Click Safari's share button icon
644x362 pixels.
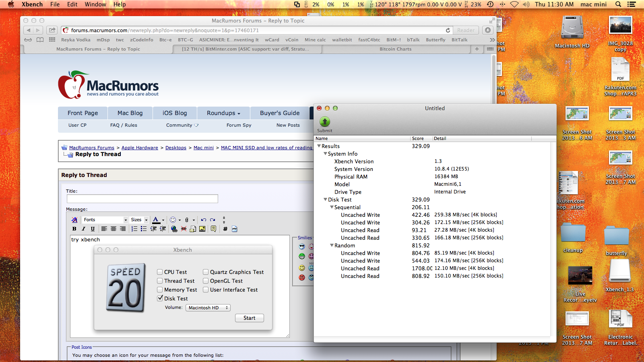(x=52, y=30)
